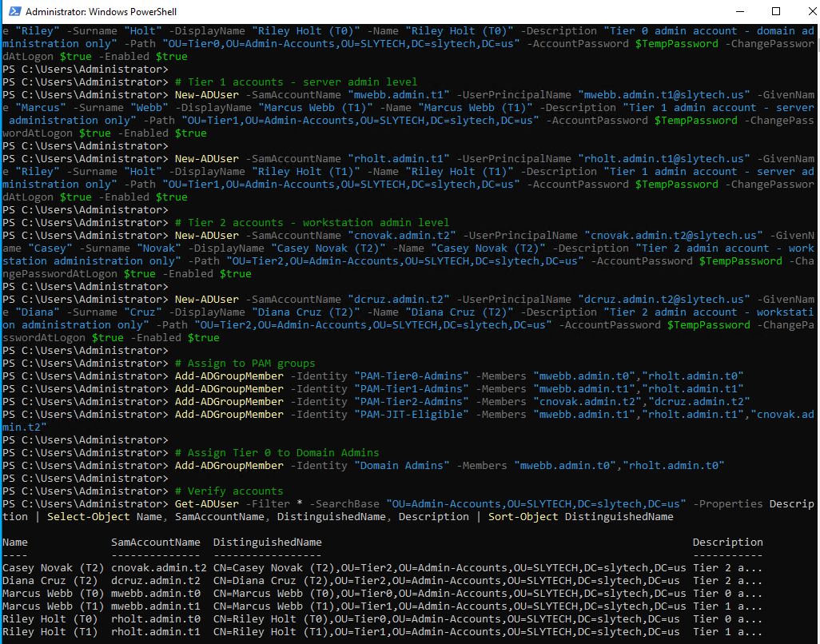This screenshot has width=820, height=644.
Task: Click the SamAccountName column header in output
Action: pyautogui.click(x=155, y=543)
